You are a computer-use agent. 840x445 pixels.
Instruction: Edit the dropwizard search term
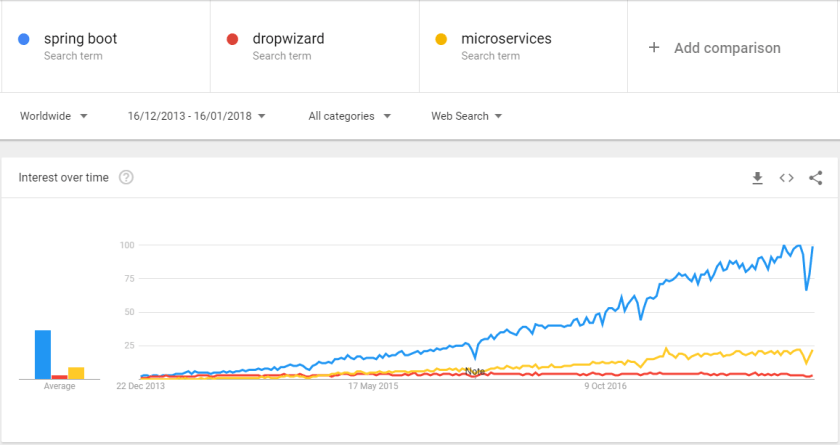click(288, 39)
